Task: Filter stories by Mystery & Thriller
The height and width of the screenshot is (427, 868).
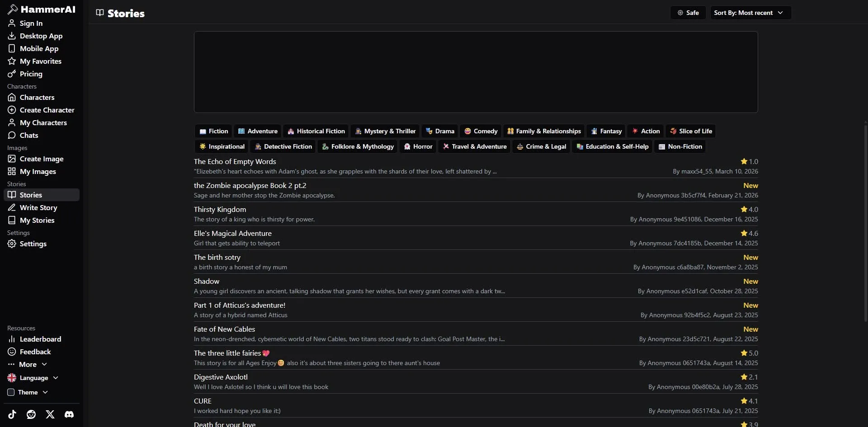Action: pos(385,131)
